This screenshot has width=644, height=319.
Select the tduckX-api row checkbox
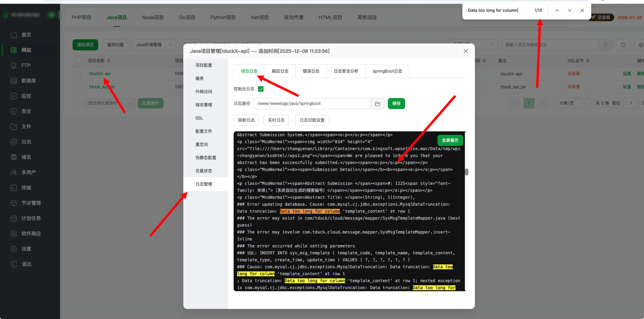click(78, 74)
